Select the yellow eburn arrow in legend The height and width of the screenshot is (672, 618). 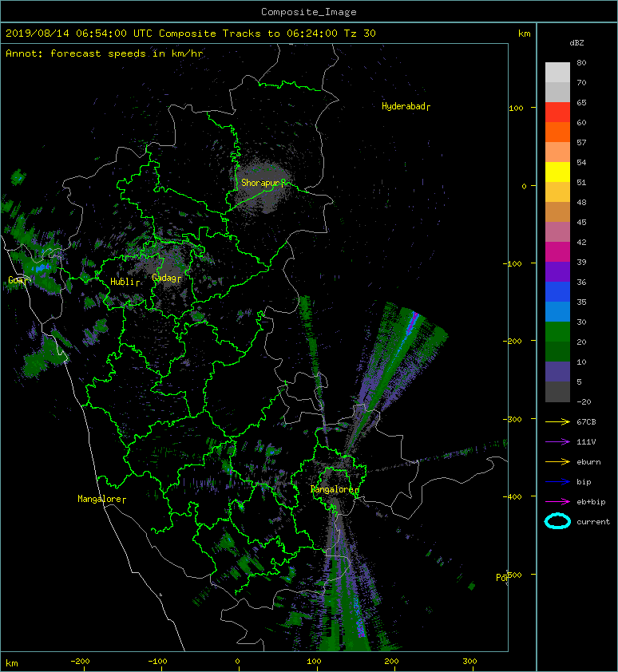(557, 462)
